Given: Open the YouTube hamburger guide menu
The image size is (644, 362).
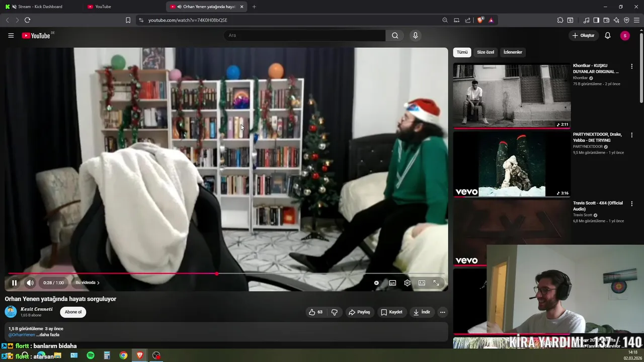Looking at the screenshot, I should point(11,36).
